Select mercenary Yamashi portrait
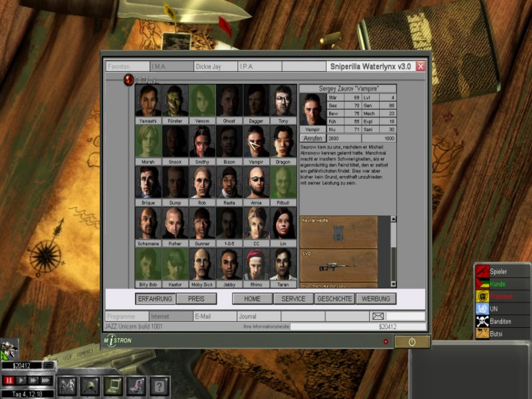Viewport: 532px width, 399px height. (148, 101)
